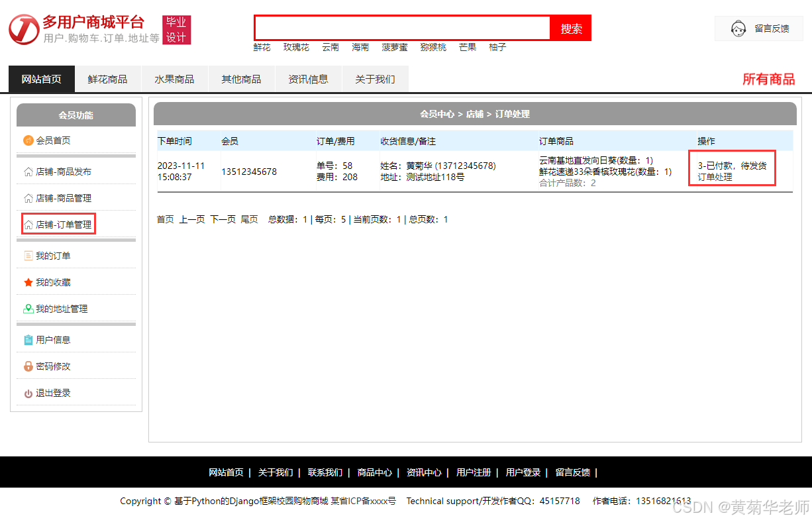Switch to the 水果商品 tab
Viewport: 812px width, 520px height.
tap(175, 78)
